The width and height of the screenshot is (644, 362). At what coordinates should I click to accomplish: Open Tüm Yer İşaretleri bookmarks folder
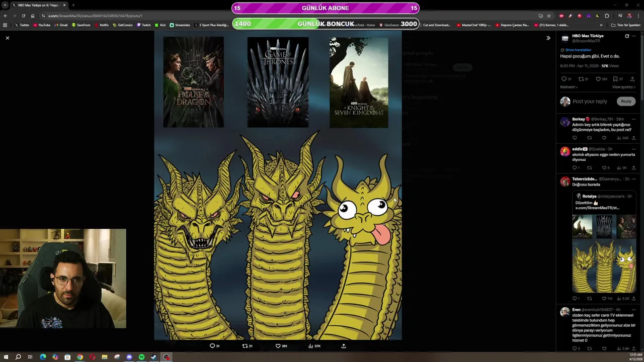click(625, 25)
